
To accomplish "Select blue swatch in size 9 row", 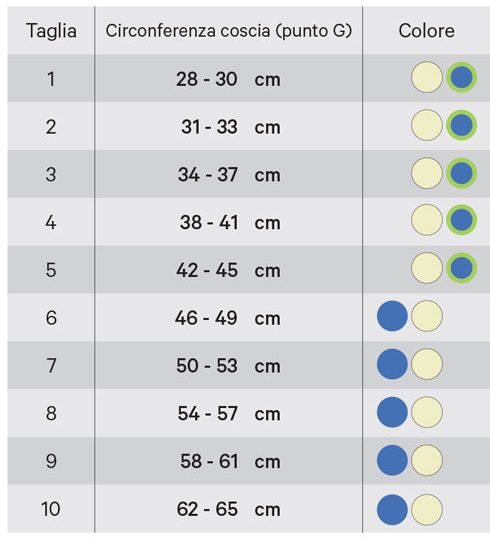I will point(392,460).
